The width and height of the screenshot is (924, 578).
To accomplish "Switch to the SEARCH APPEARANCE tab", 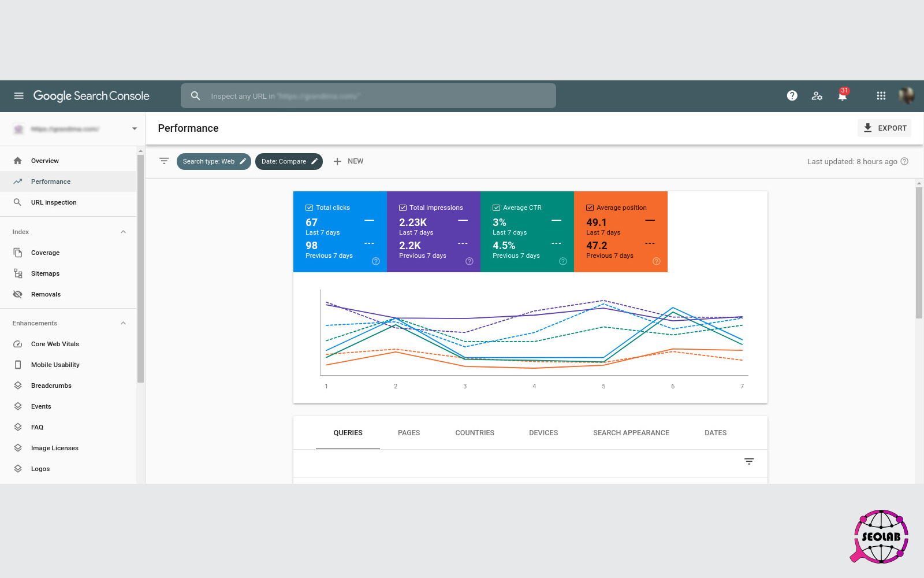I will coord(631,433).
